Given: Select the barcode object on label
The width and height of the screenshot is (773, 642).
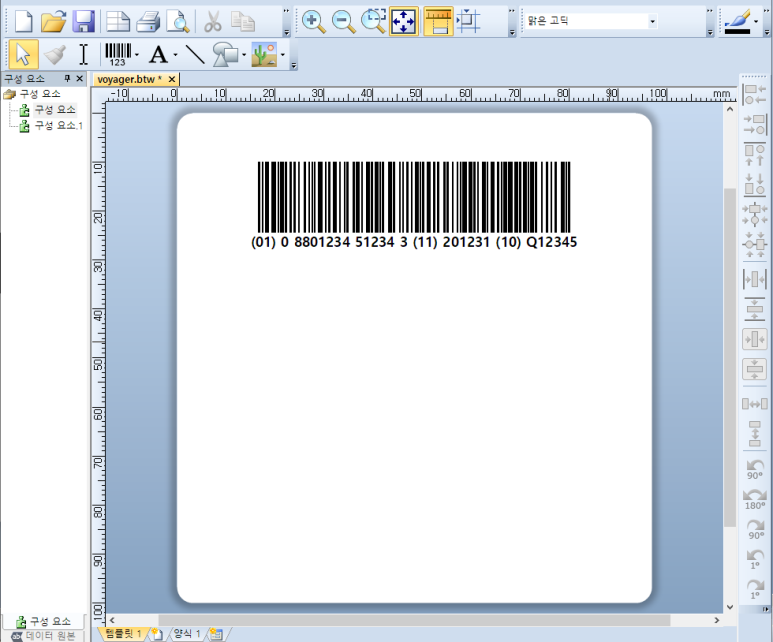Looking at the screenshot, I should [414, 197].
